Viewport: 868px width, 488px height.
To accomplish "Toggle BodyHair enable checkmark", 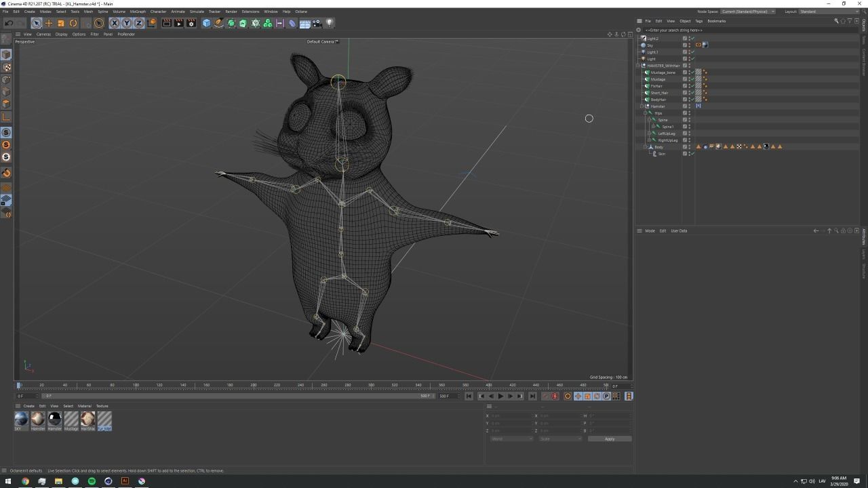I will tap(692, 100).
